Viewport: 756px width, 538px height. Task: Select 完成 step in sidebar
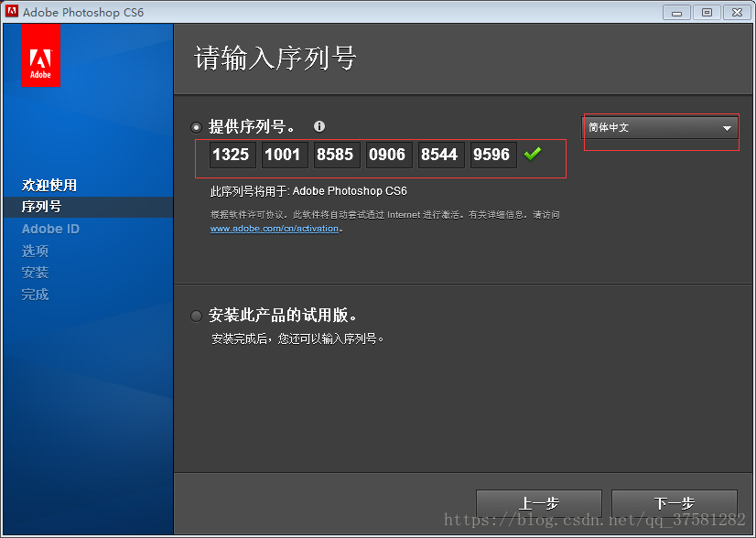[x=35, y=295]
